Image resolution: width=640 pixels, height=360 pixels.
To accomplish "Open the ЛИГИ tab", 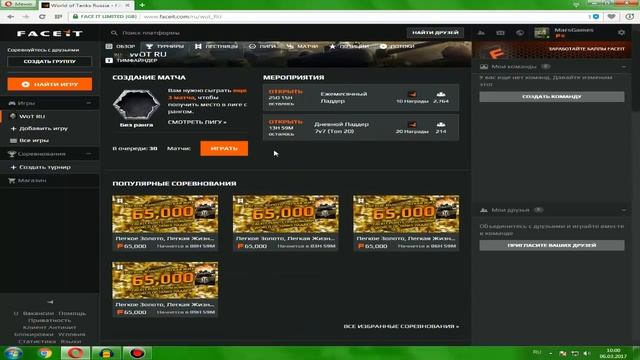I will click(262, 46).
